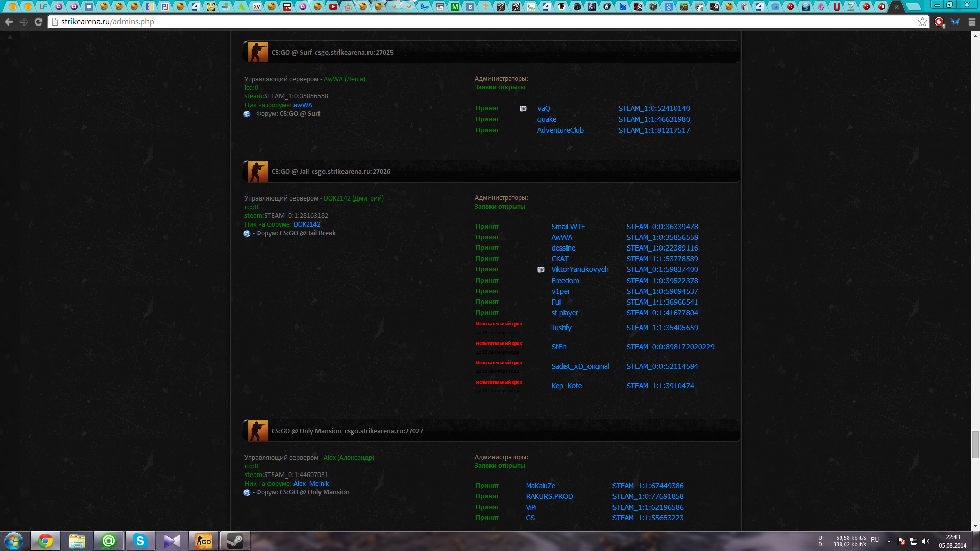Open the grey letter Z tab
This screenshot has height=551, width=980.
(x=851, y=7)
